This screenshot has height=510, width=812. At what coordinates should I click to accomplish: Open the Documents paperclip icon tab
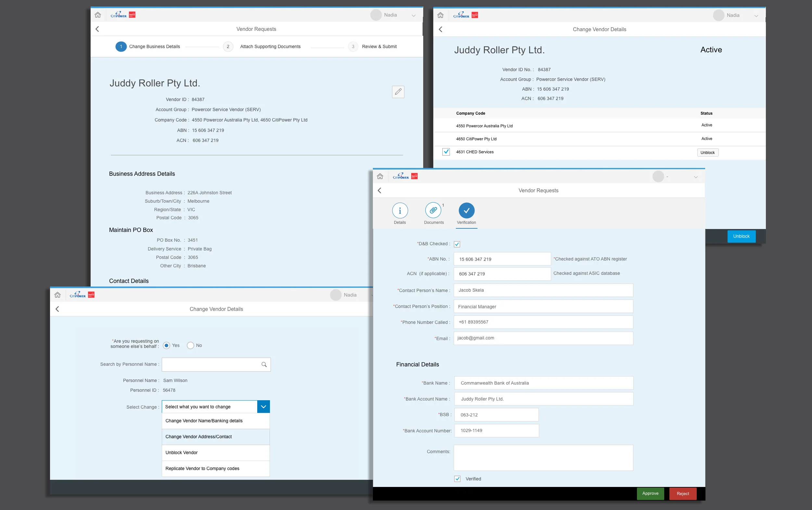click(433, 210)
